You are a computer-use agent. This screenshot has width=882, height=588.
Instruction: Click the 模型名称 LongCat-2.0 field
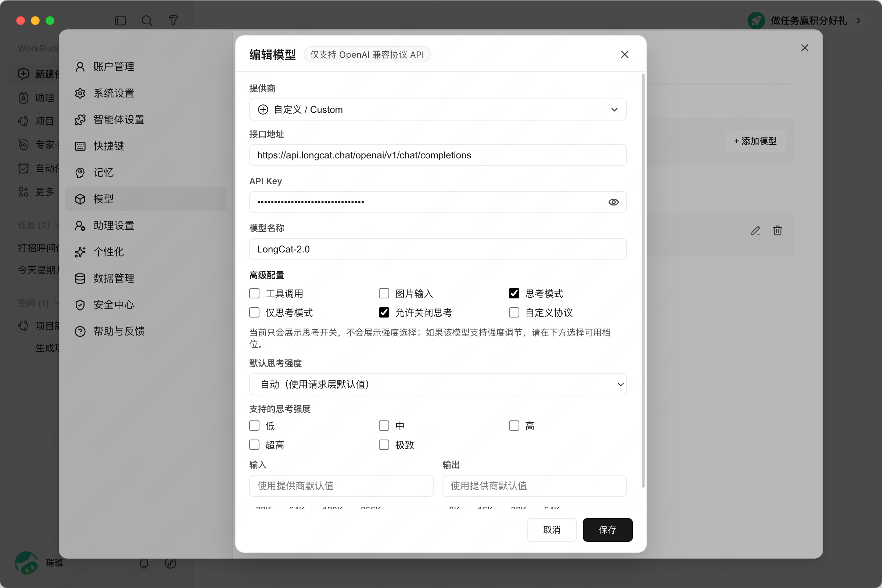point(438,250)
